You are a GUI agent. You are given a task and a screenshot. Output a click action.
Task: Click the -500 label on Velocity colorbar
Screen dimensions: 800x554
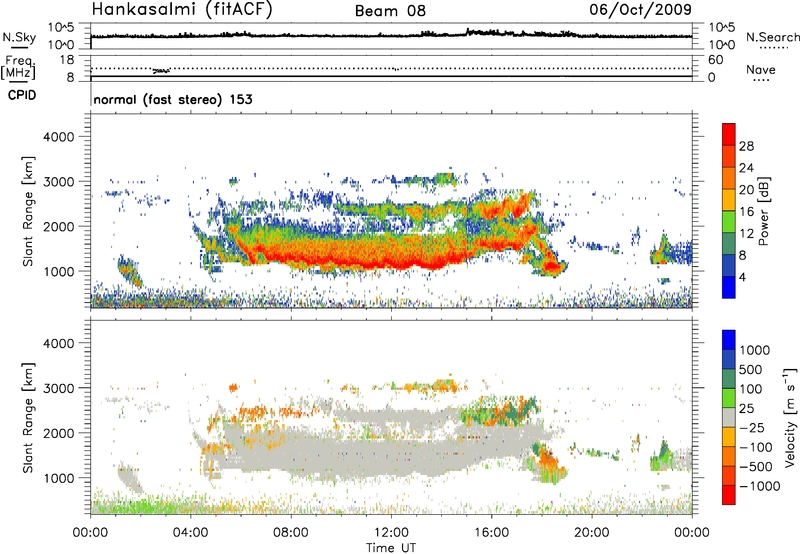[x=756, y=466]
